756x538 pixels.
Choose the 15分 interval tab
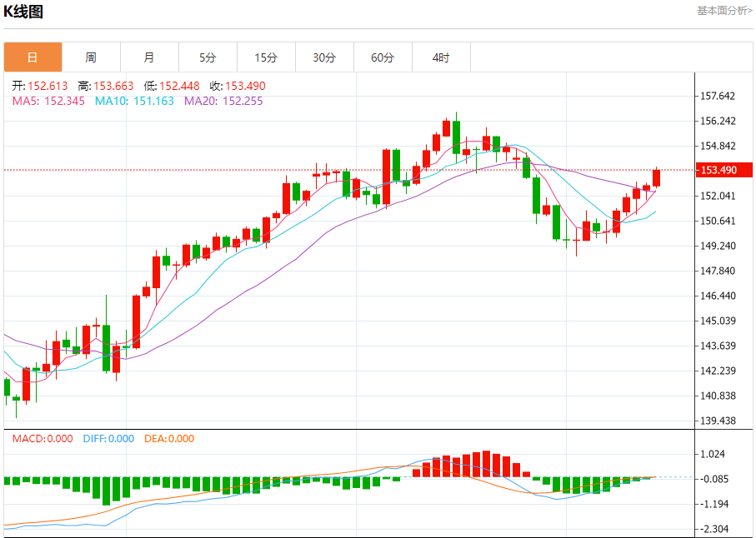266,57
